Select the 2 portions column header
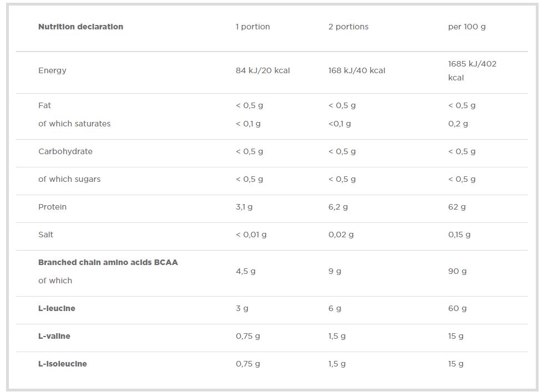The height and width of the screenshot is (392, 543). click(348, 27)
